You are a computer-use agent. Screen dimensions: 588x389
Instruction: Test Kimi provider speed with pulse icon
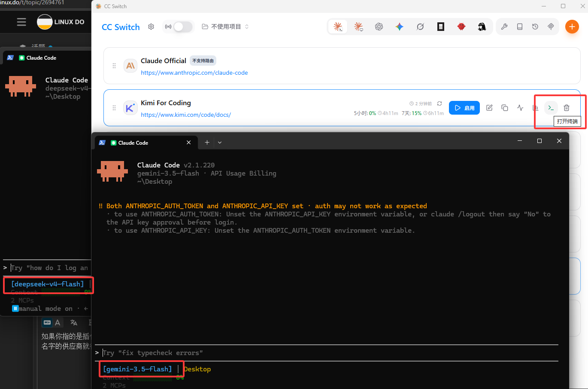coord(520,108)
